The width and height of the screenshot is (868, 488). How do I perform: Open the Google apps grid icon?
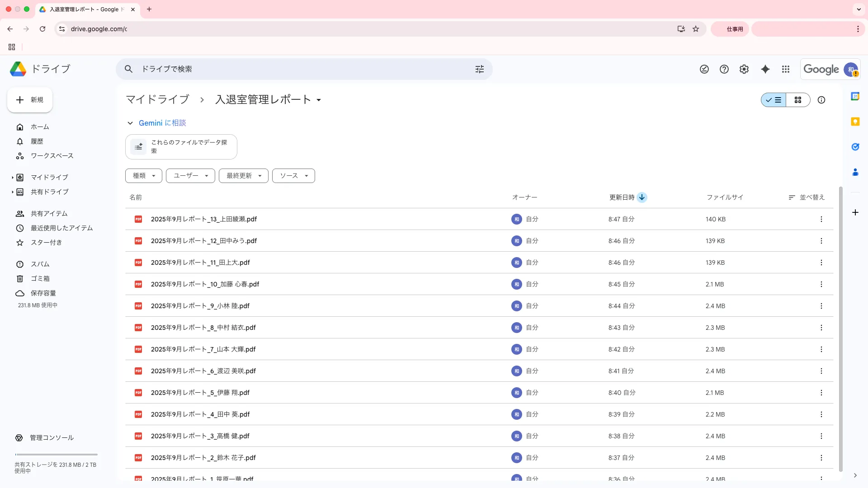(786, 69)
